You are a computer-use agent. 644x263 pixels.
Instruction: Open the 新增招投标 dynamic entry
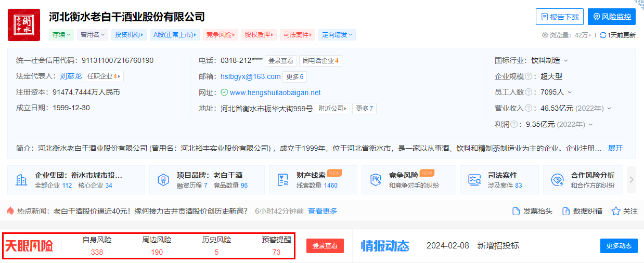coord(498,246)
